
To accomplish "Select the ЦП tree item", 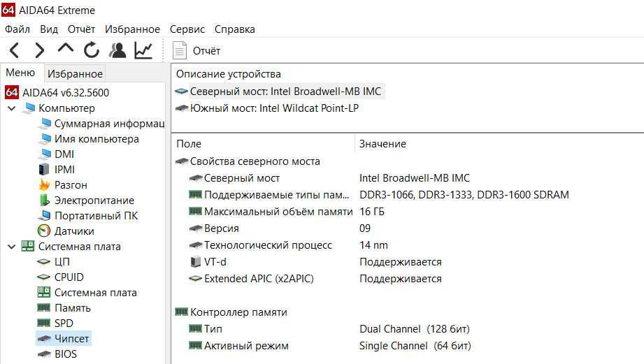I will [53, 262].
